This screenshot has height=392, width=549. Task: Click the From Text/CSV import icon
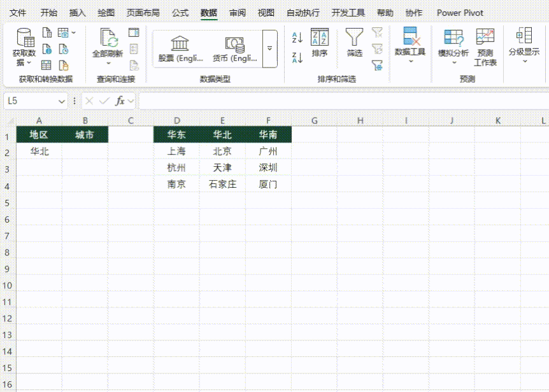(x=47, y=32)
